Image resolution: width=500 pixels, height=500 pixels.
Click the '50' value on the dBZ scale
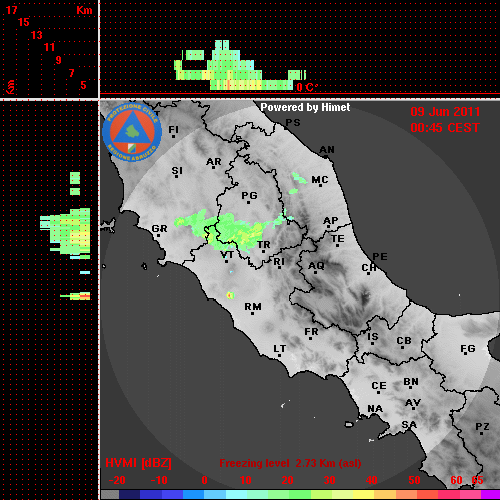(x=414, y=480)
